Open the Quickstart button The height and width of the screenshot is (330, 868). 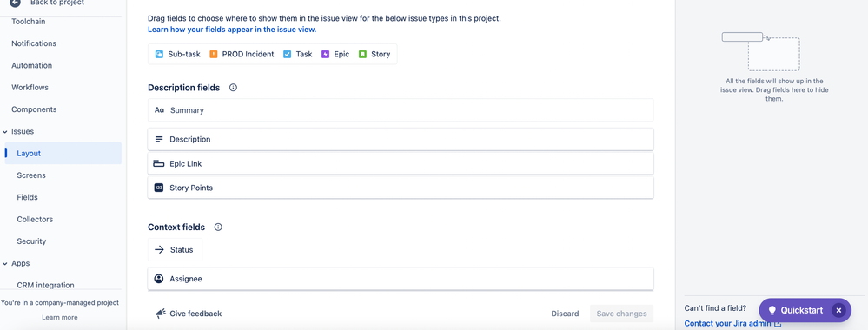tap(796, 311)
